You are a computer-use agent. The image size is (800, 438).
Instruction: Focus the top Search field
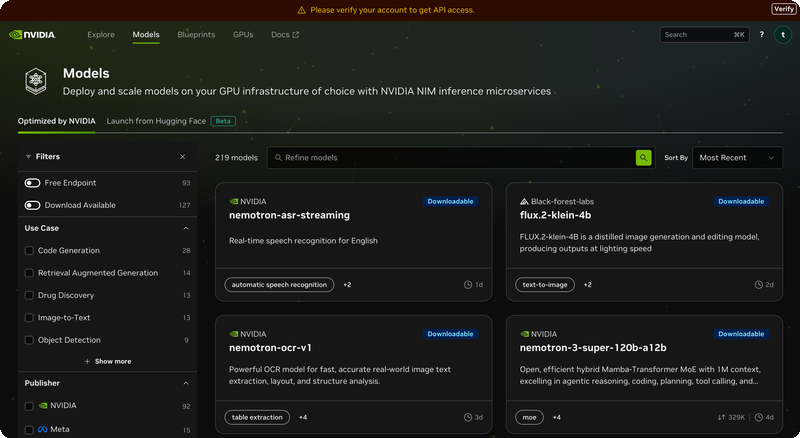point(705,35)
